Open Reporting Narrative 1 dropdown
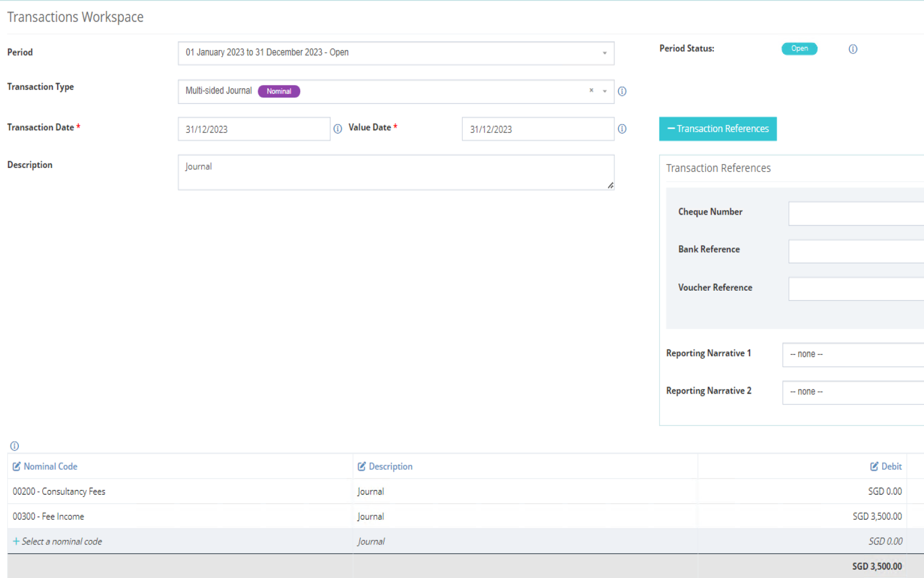 (x=853, y=355)
